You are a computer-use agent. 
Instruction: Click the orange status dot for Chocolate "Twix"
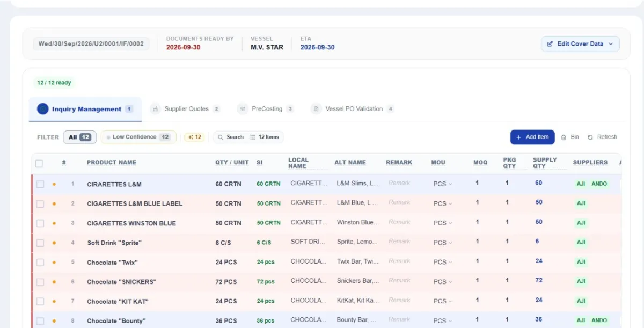54,263
